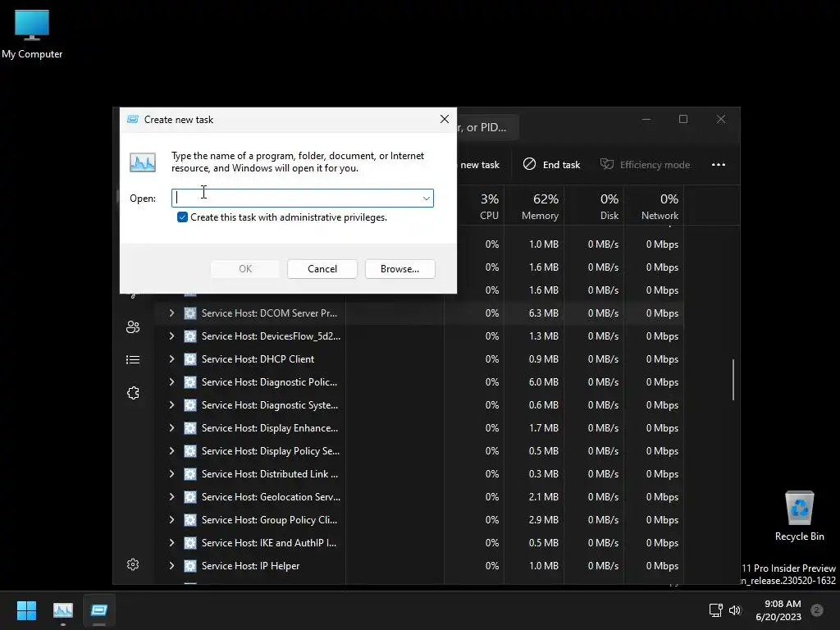Expand Service Host: Geolocation Serv... row

171,496
